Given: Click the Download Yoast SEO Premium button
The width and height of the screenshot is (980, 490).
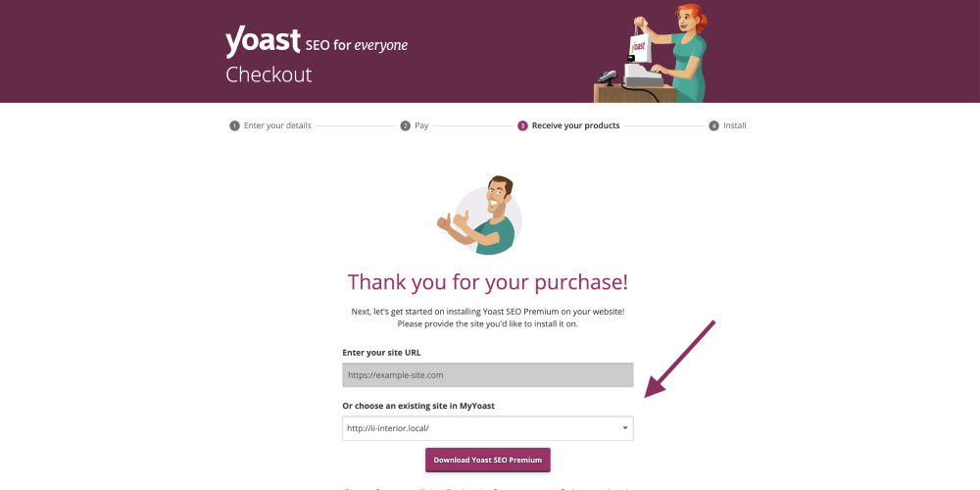Looking at the screenshot, I should pyautogui.click(x=488, y=460).
